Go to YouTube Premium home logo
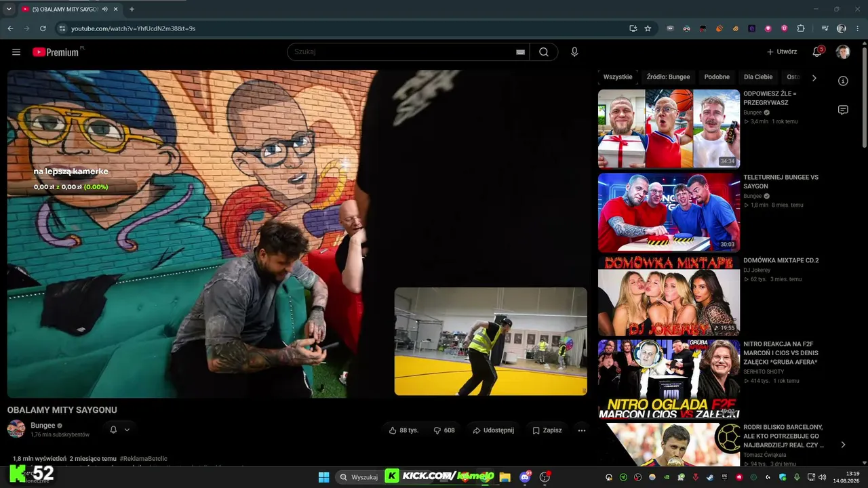The height and width of the screenshot is (488, 868). tap(56, 52)
